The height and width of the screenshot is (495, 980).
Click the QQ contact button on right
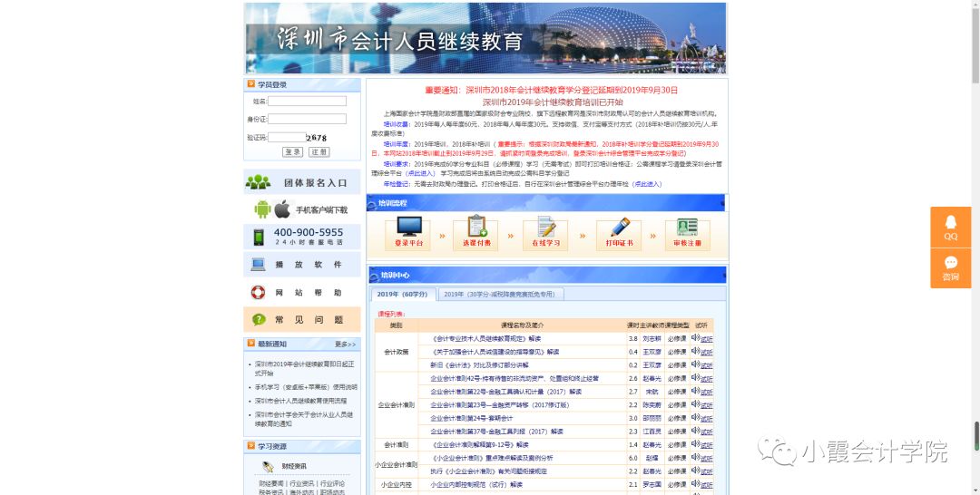[951, 228]
